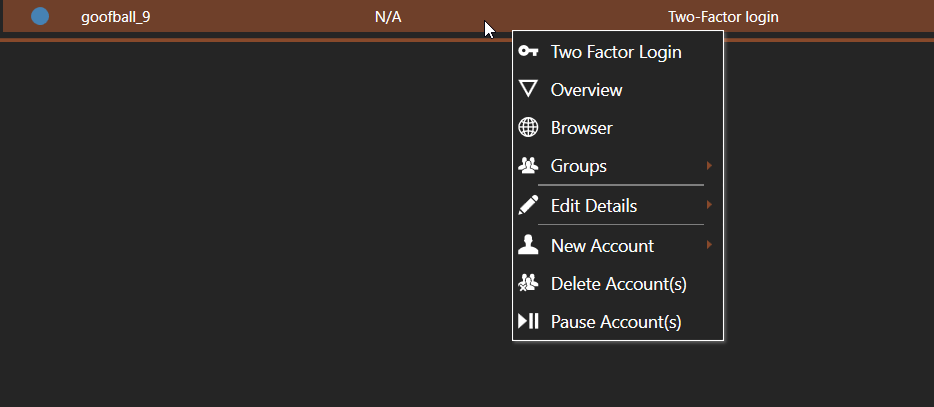Choose Pause Account(s) from the menu

[618, 322]
